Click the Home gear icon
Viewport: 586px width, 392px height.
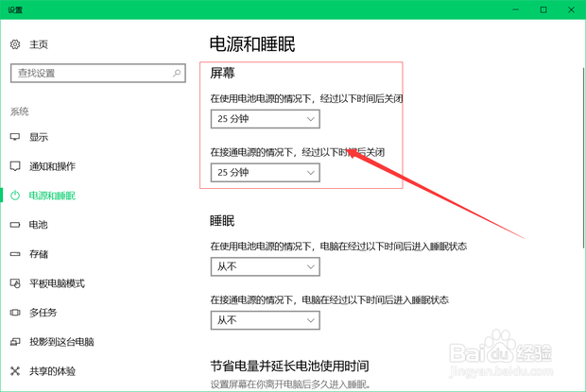coord(15,44)
